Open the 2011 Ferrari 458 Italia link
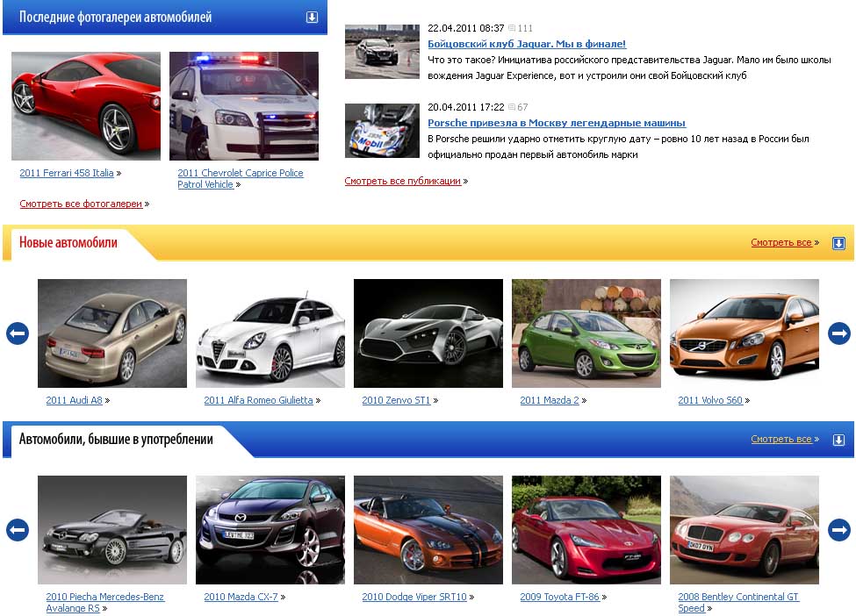Screen dimensions: 856x616 tap(67, 173)
